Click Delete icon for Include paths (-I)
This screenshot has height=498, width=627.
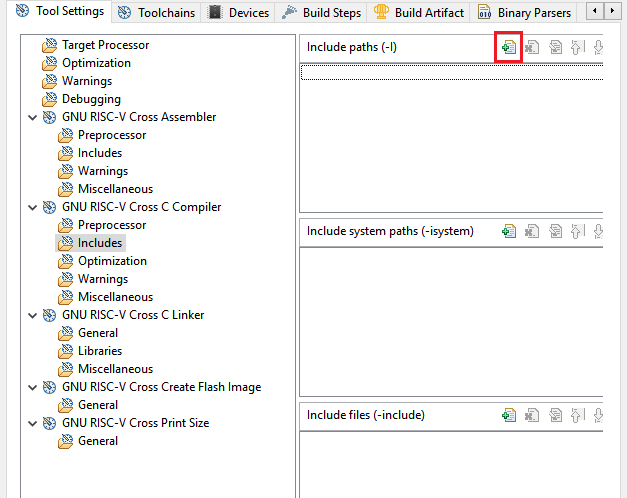tap(532, 47)
